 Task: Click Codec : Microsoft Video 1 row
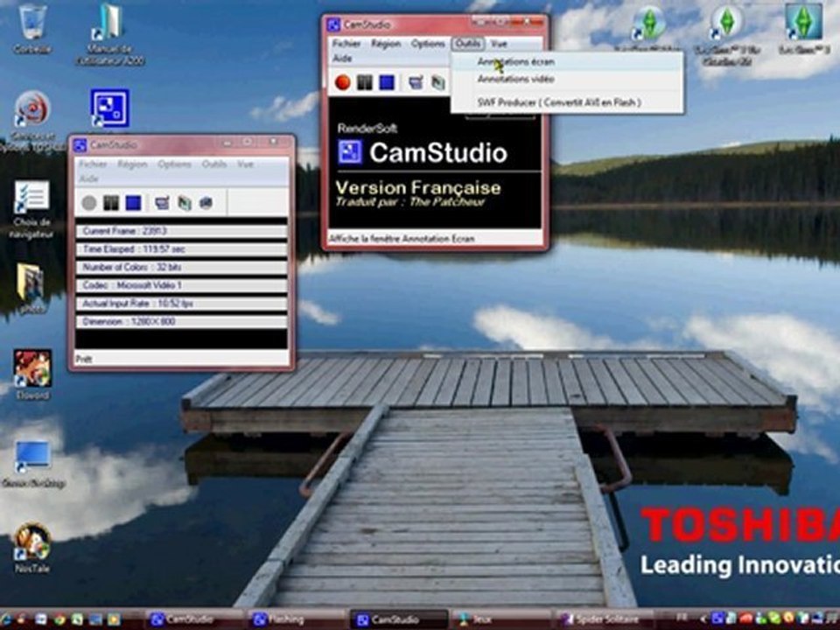tap(182, 285)
